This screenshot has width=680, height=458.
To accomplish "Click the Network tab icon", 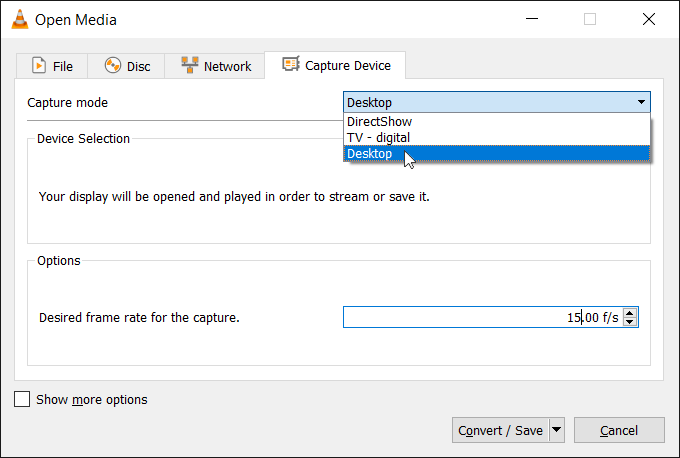I will [189, 66].
